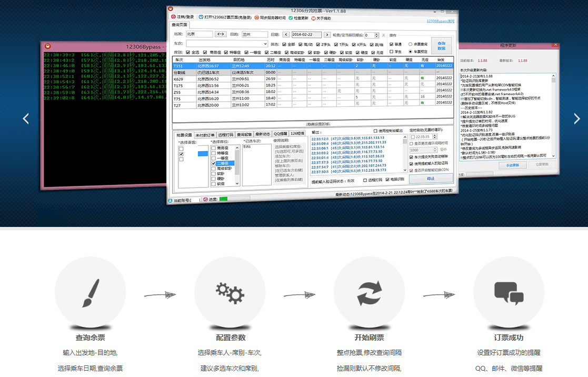This screenshot has width=588, height=377.
Task: Select the K629 train row
Action: click(313, 79)
